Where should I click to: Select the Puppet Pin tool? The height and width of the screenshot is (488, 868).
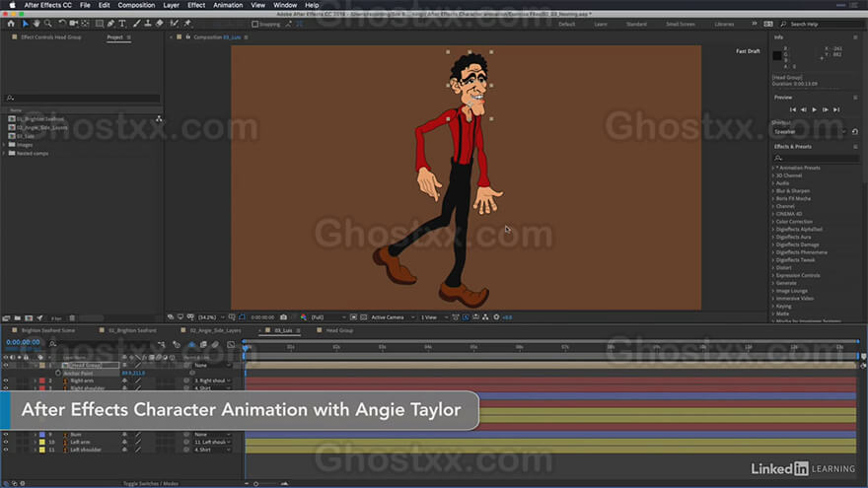click(x=187, y=24)
